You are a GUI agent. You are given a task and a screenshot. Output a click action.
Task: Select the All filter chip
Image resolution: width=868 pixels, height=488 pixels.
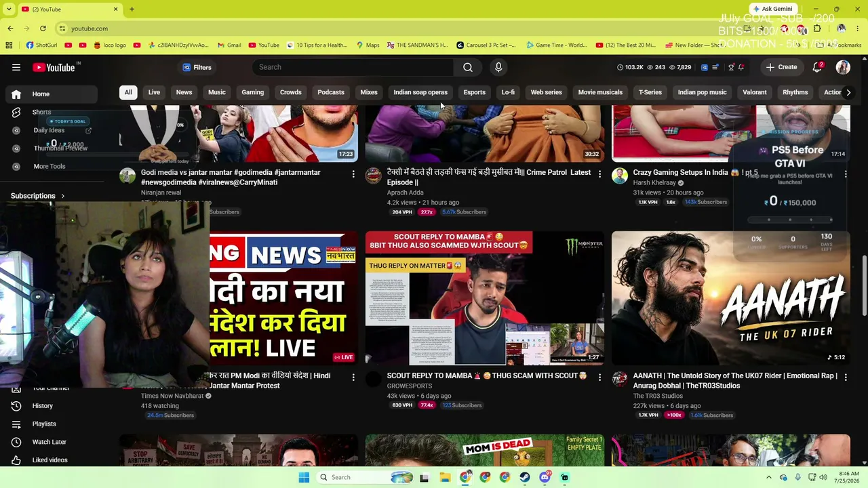tap(128, 92)
